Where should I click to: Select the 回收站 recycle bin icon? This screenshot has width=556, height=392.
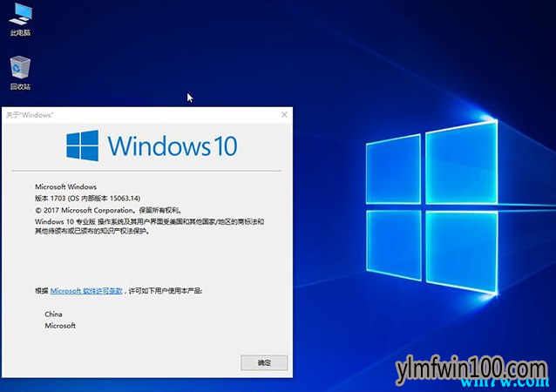coord(20,72)
